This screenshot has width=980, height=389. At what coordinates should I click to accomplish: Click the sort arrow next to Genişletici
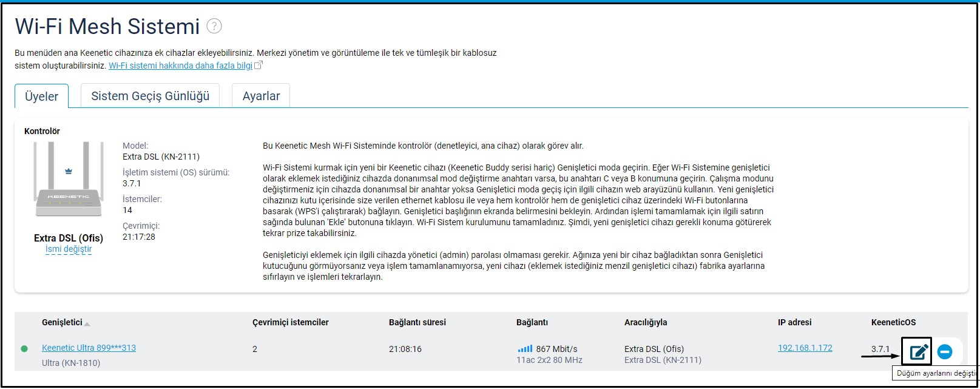tap(87, 324)
